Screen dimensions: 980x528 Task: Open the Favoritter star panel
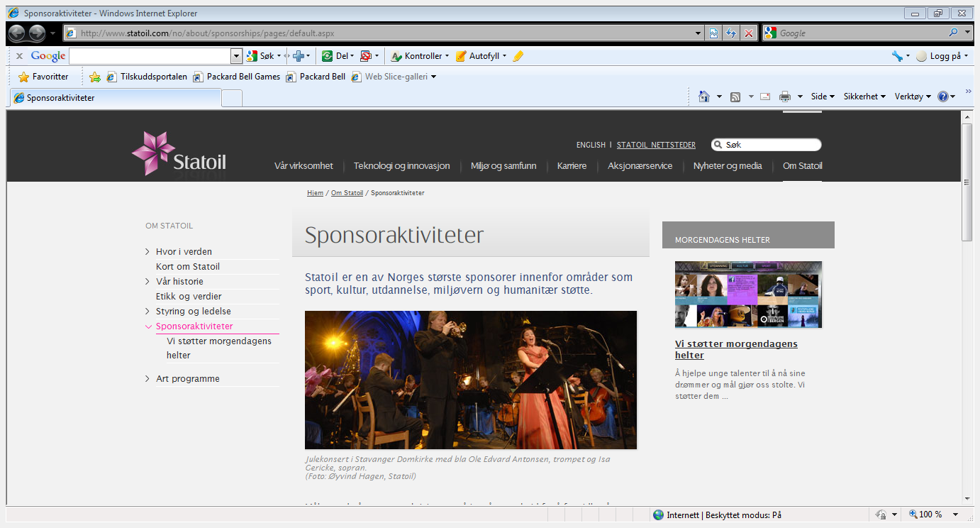[x=43, y=77]
